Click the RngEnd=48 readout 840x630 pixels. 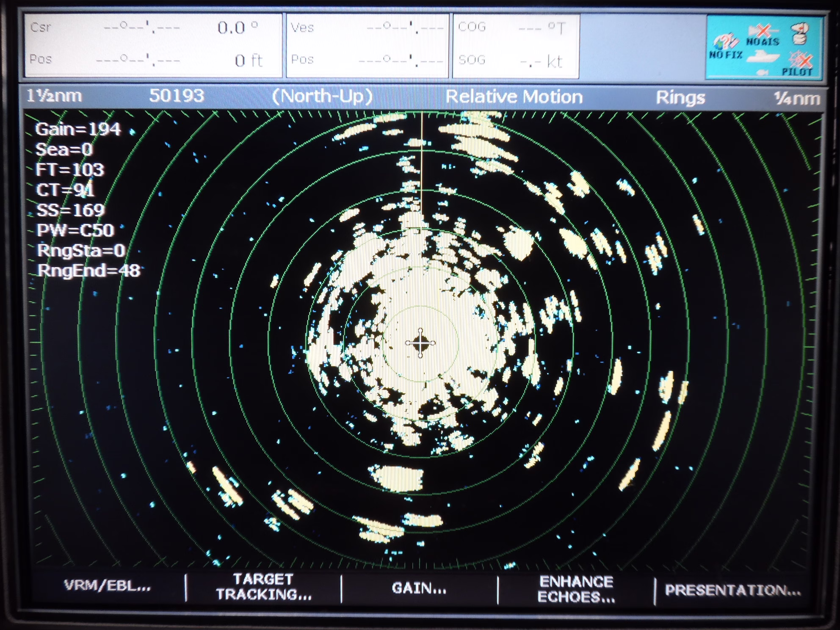[x=88, y=271]
